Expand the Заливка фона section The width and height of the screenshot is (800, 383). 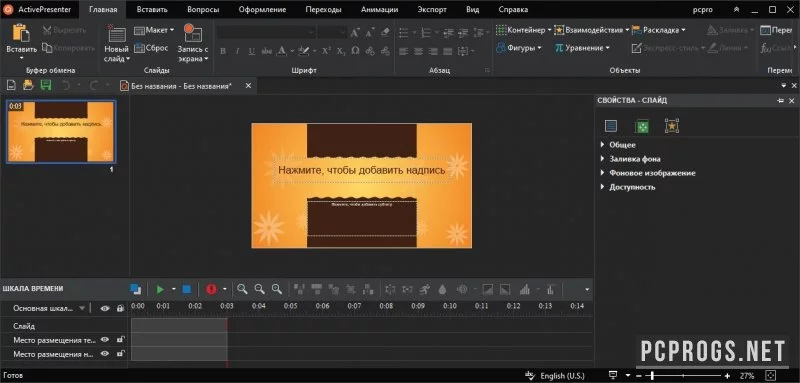coord(604,159)
